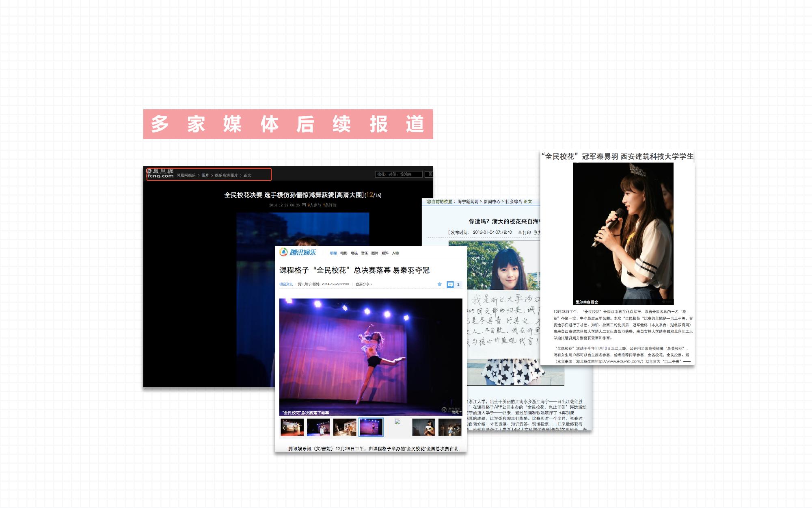Click the 打印 print link

[527, 232]
